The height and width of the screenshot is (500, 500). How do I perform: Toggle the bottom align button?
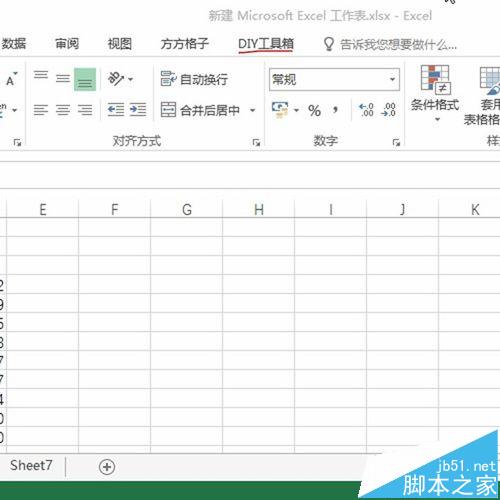tap(85, 79)
